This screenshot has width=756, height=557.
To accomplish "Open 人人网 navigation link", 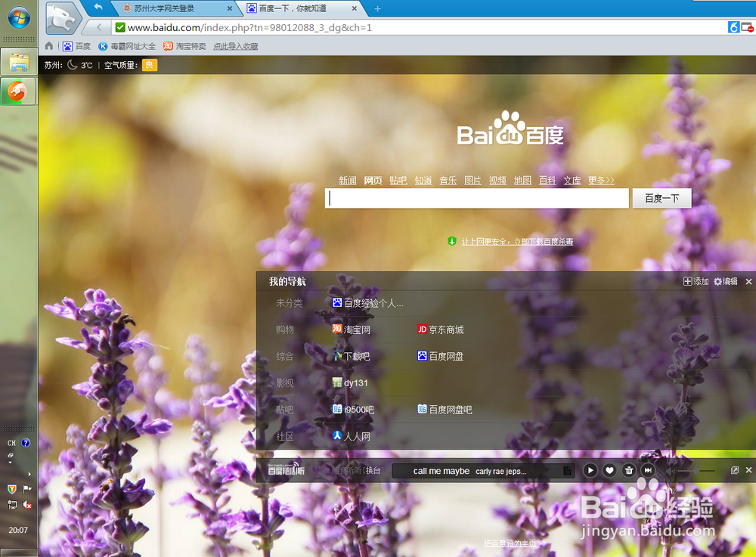I will [x=351, y=436].
